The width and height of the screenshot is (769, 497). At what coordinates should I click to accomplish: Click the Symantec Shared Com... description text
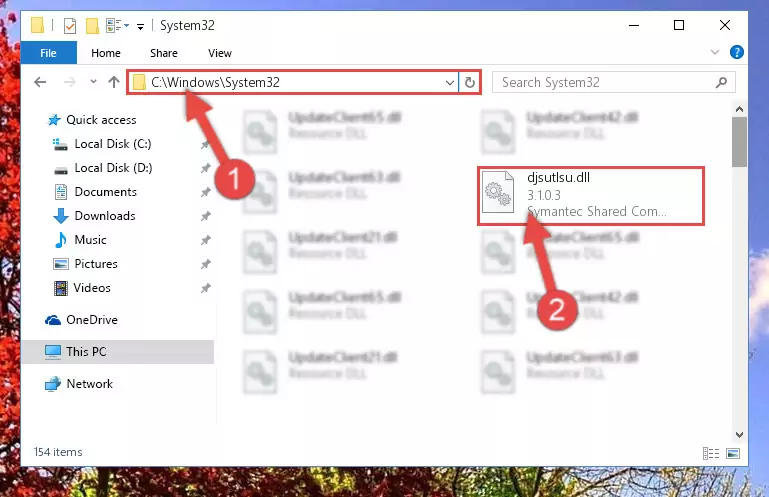tap(596, 211)
